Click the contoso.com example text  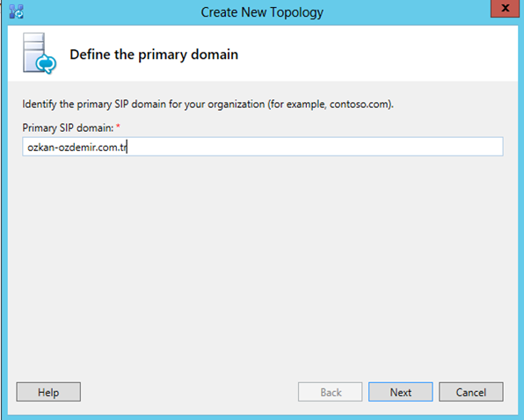(360, 105)
